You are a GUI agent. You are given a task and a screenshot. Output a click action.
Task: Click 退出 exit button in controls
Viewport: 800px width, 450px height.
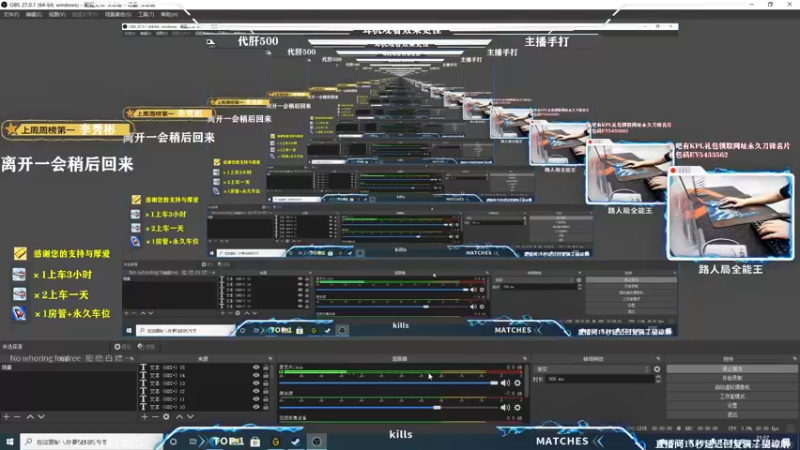pyautogui.click(x=732, y=415)
